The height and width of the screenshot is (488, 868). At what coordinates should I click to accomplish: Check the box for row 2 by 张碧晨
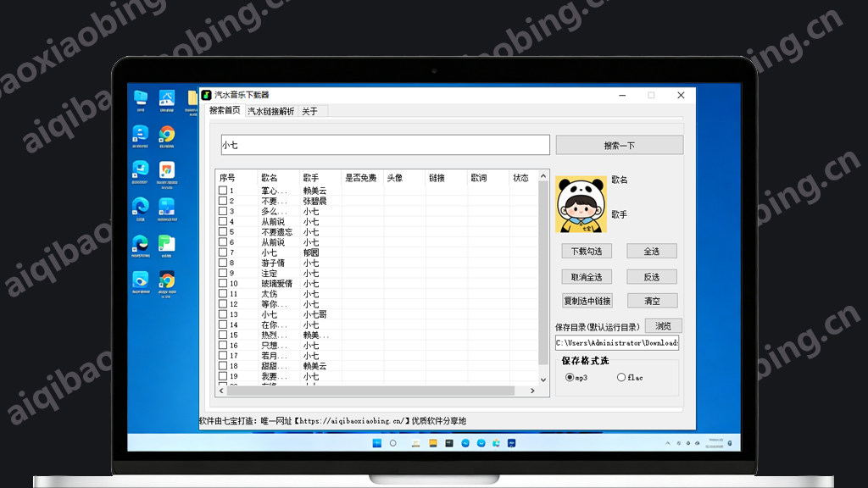223,201
